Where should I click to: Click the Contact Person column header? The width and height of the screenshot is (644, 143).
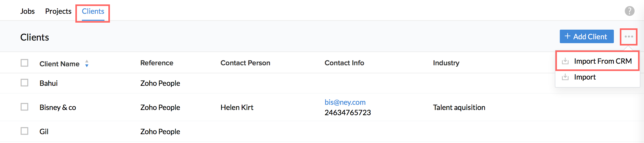point(245,63)
